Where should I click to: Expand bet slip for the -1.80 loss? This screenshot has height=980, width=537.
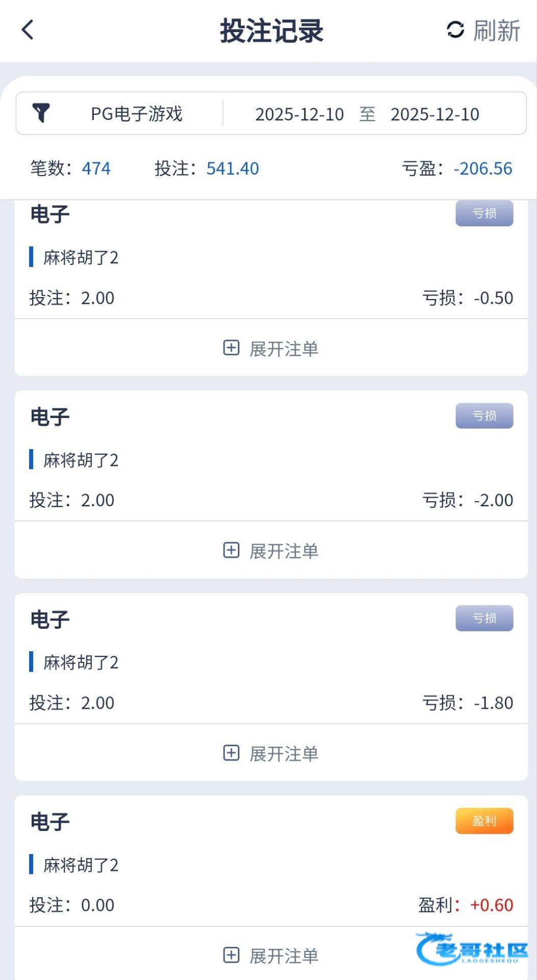tap(284, 753)
